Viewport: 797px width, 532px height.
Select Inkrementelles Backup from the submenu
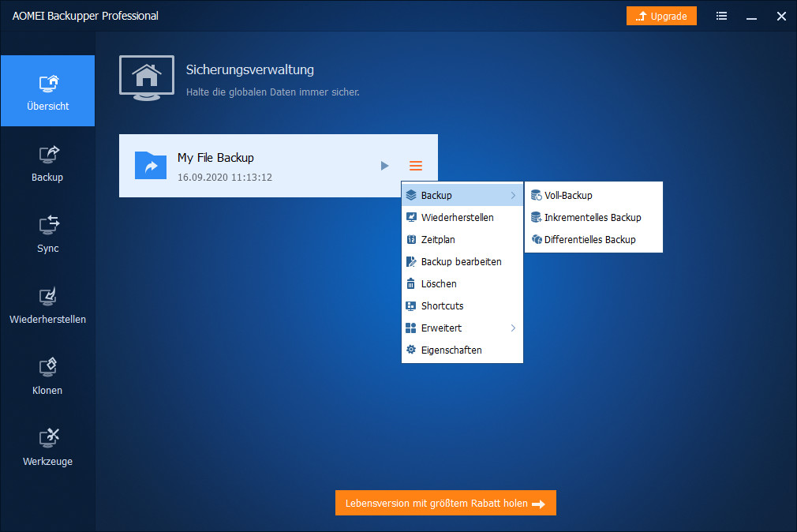[x=593, y=218]
